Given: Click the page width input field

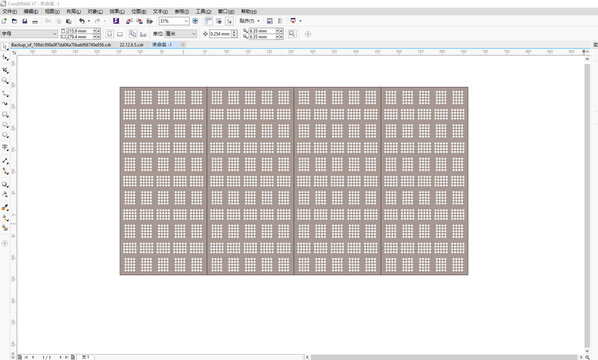Looking at the screenshot, I should coord(80,31).
